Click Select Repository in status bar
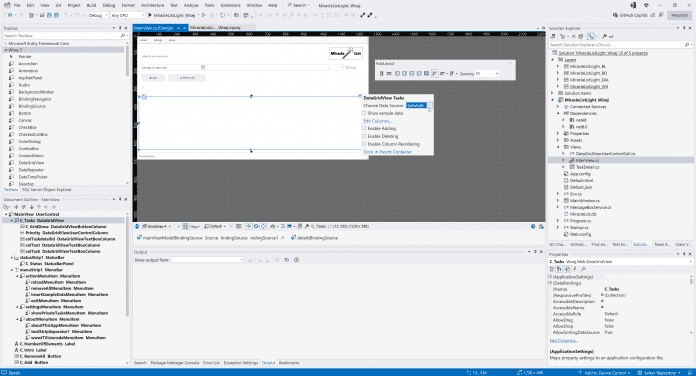This screenshot has height=376, width=696. (x=659, y=372)
